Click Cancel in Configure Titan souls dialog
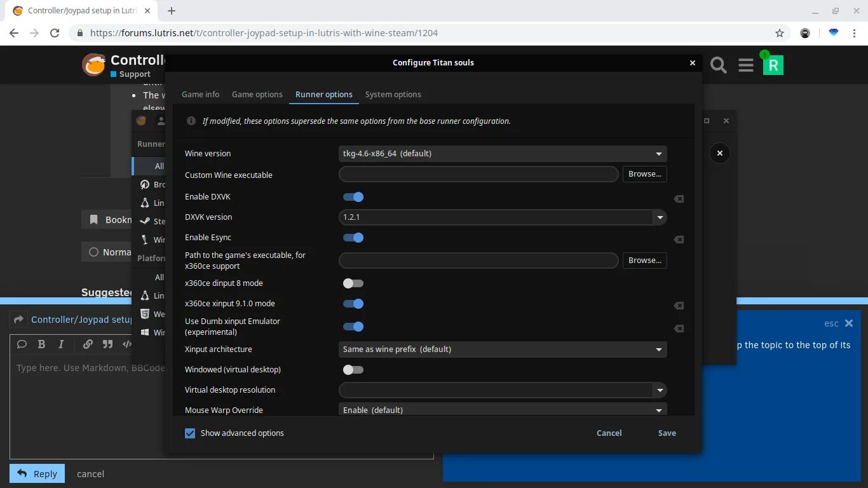This screenshot has width=868, height=488. pyautogui.click(x=609, y=433)
